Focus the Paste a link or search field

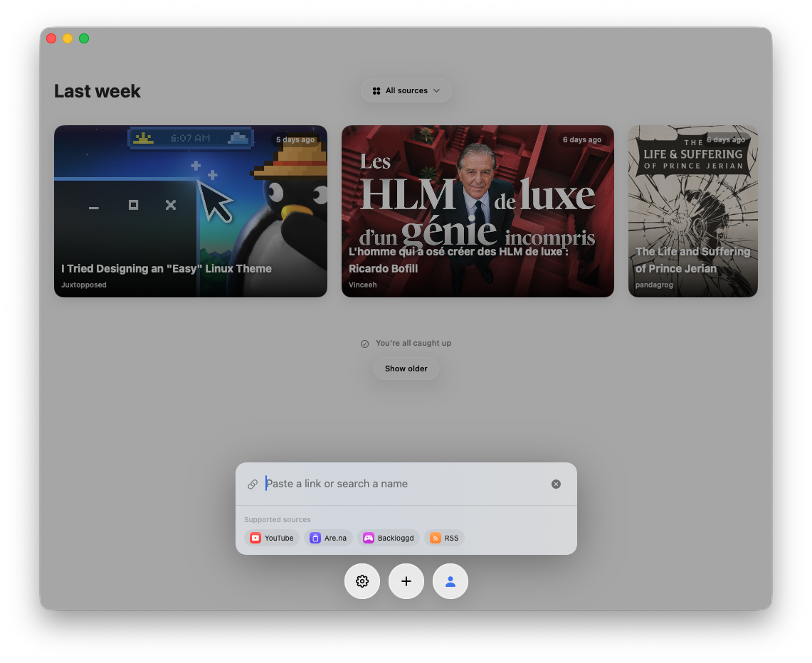pos(404,484)
